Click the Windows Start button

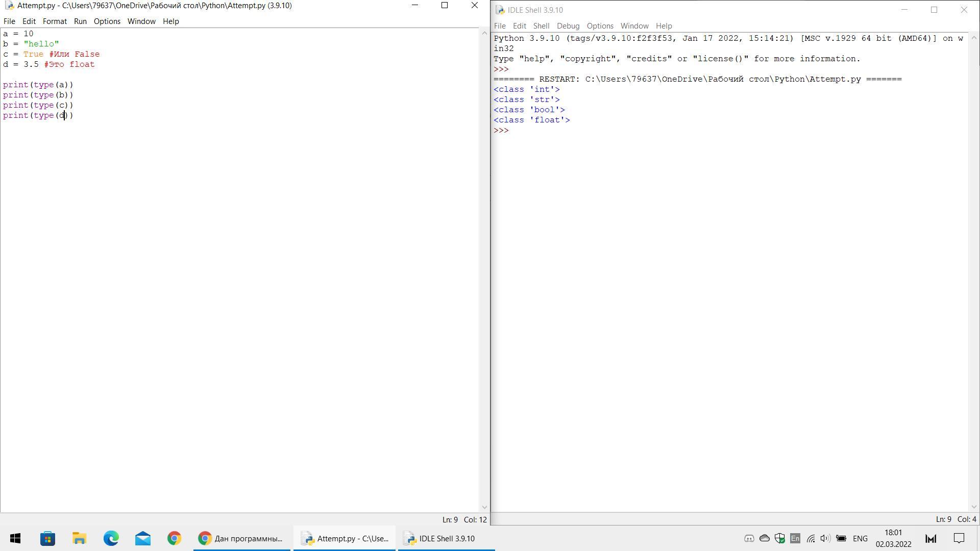tap(15, 538)
